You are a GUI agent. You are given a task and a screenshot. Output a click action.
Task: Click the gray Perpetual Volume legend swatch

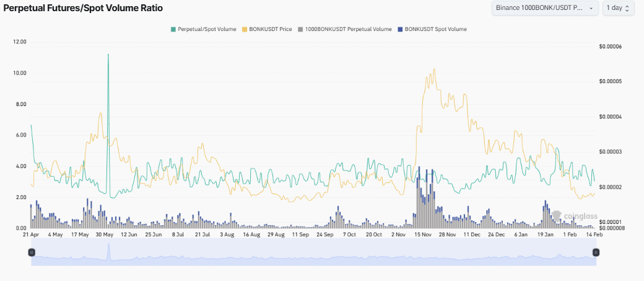[300, 29]
